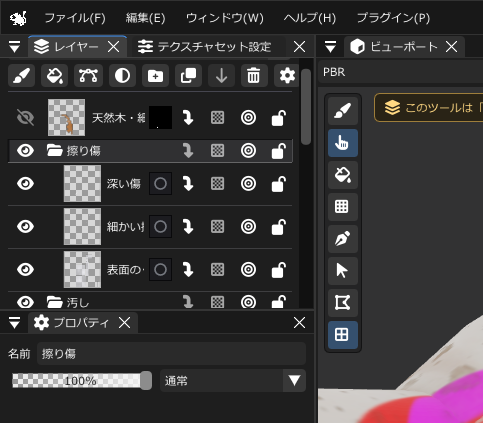Add a new paint layer with brush icon
483x423 pixels.
pos(22,76)
